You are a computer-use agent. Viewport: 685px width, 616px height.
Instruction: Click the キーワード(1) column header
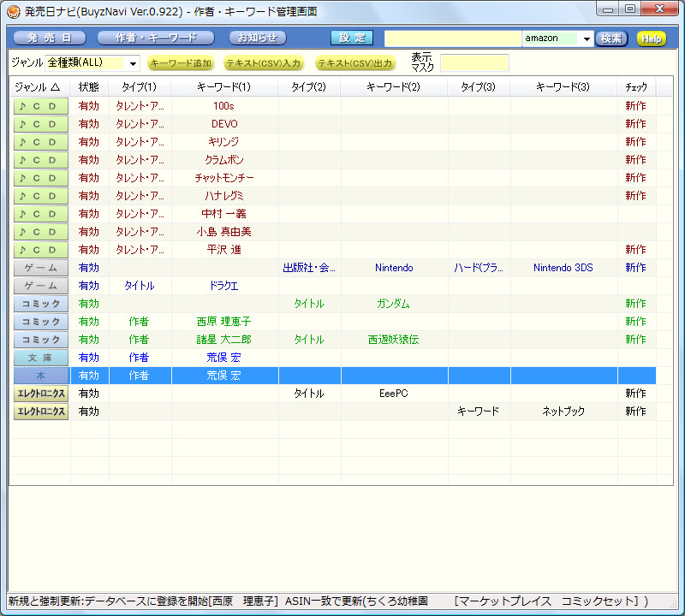[224, 87]
